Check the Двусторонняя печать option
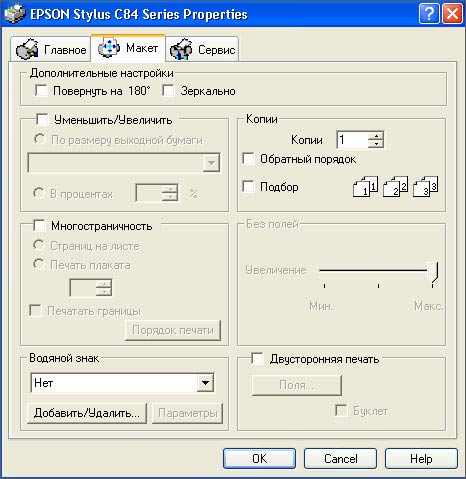 point(258,359)
